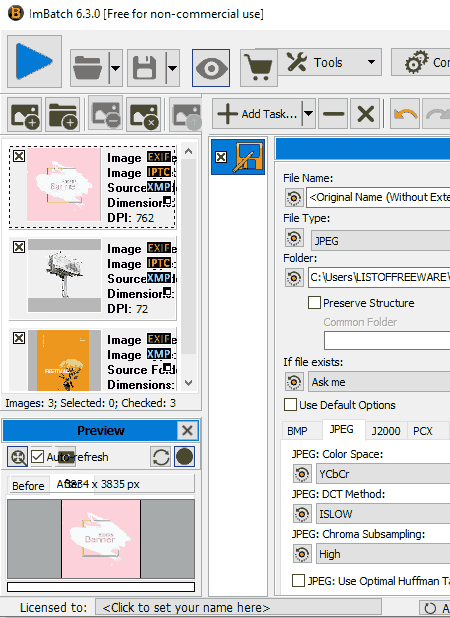The width and height of the screenshot is (450, 618).
Task: Click the Folder bind parameter icon
Action: (x=294, y=277)
